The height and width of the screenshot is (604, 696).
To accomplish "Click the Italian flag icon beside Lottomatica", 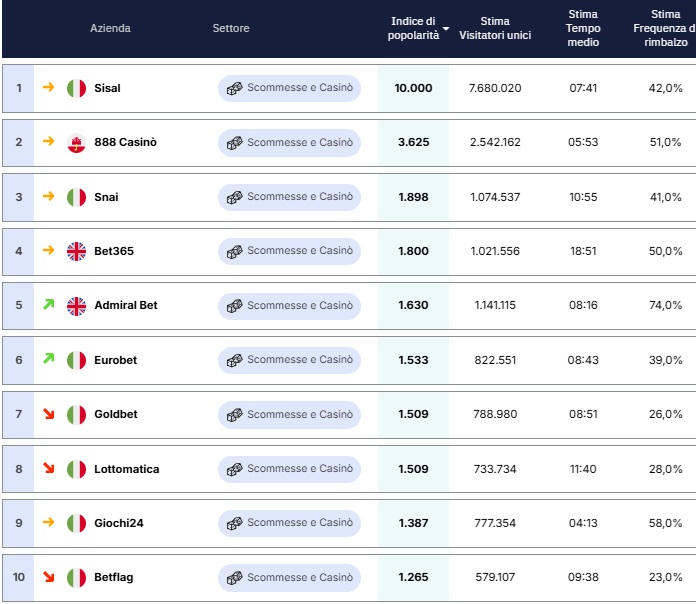I will click(x=76, y=469).
